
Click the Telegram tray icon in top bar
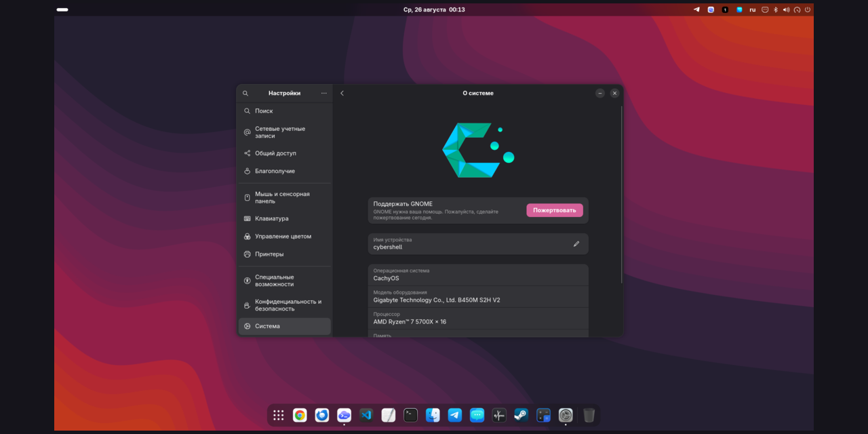(x=696, y=9)
